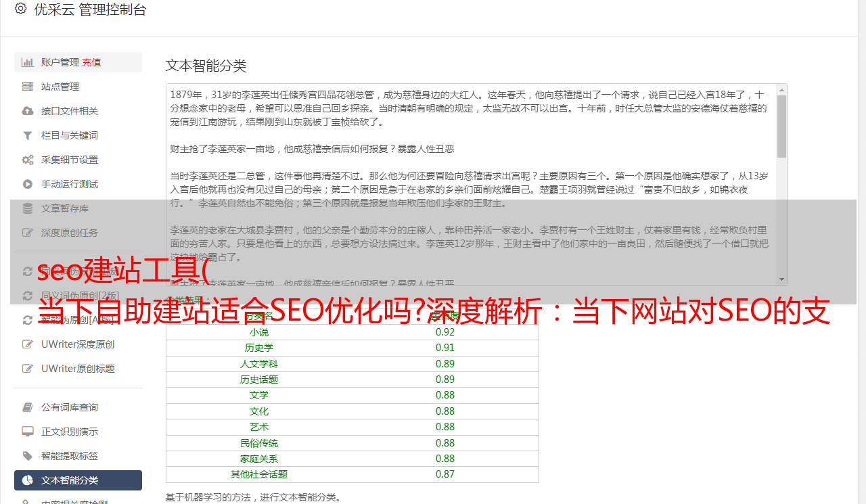Click the play icon for 手动运行测试
This screenshot has width=866, height=504.
tap(28, 184)
